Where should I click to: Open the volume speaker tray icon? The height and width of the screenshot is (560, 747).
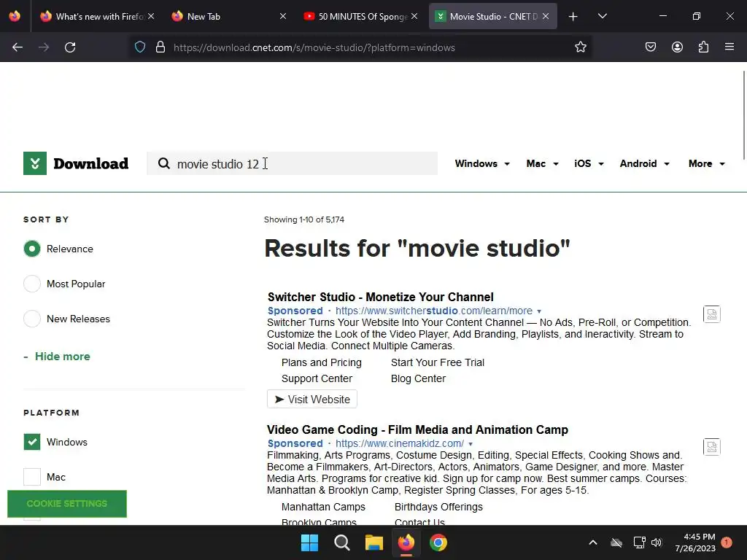tap(657, 542)
